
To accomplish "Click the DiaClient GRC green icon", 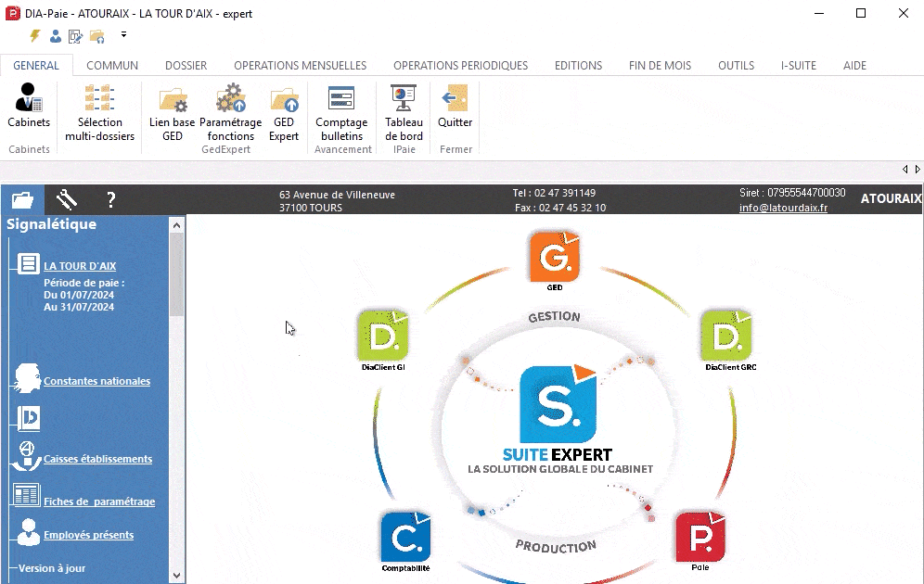I will (x=726, y=335).
